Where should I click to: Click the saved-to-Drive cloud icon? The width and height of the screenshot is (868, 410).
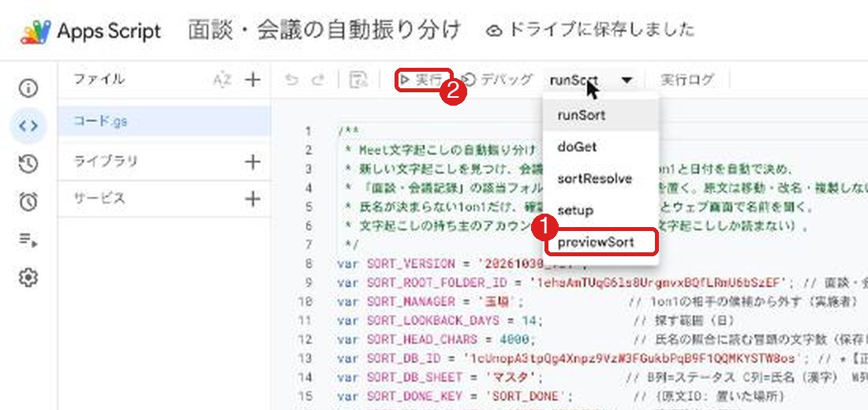click(494, 32)
